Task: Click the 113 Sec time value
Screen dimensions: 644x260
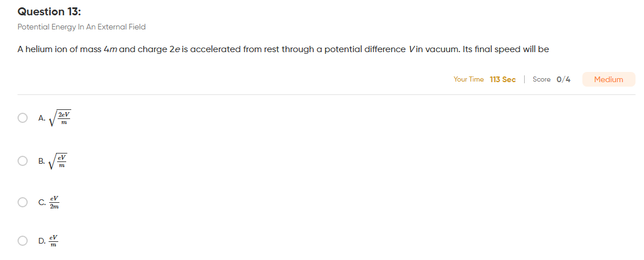Action: point(503,79)
